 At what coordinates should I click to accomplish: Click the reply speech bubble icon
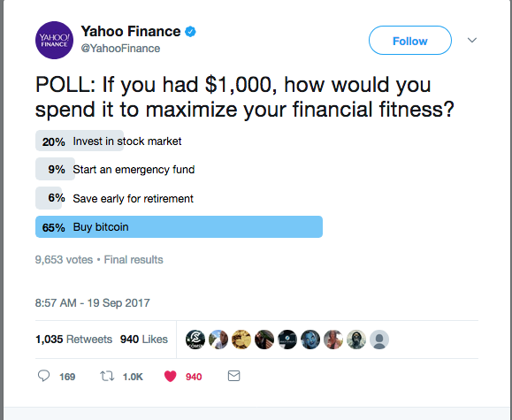(x=43, y=376)
